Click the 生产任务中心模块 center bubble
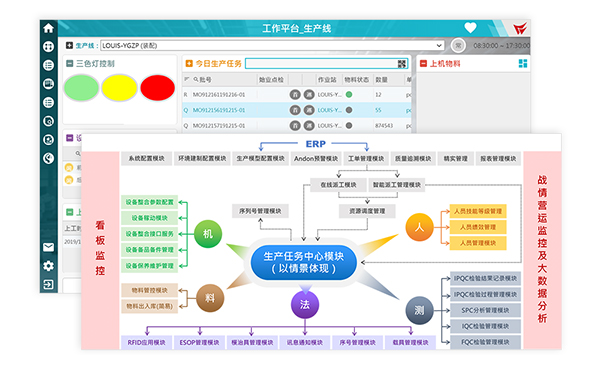The width and height of the screenshot is (600, 365). [304, 262]
